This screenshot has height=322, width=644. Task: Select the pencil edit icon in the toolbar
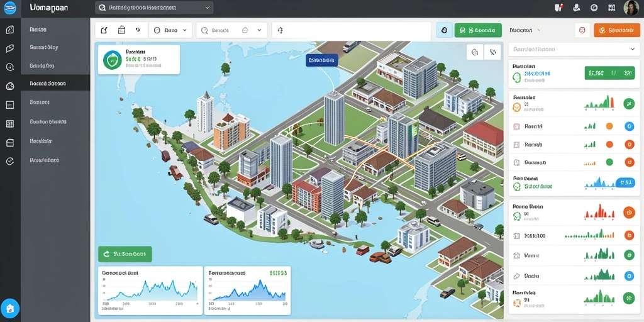(104, 30)
